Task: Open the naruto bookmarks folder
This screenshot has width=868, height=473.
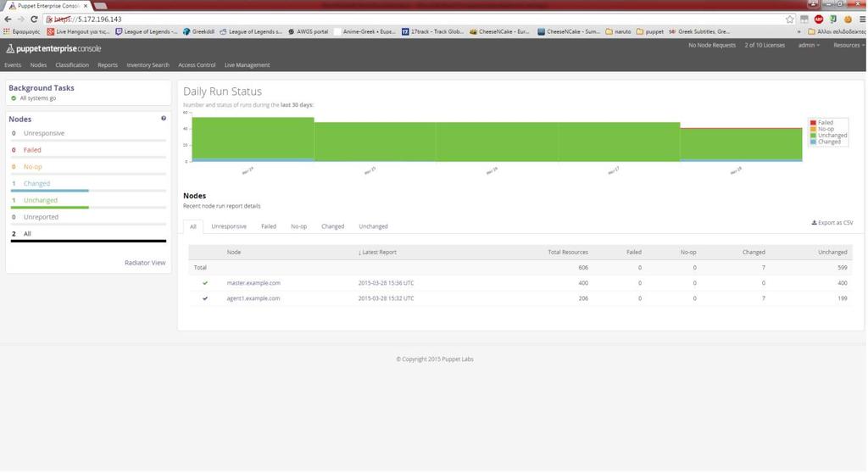Action: click(x=618, y=31)
